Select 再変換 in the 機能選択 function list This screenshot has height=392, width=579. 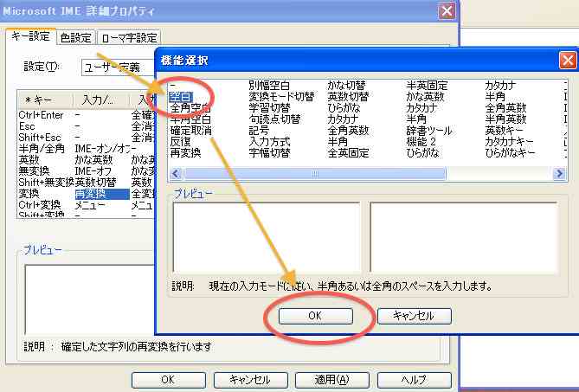tap(185, 153)
